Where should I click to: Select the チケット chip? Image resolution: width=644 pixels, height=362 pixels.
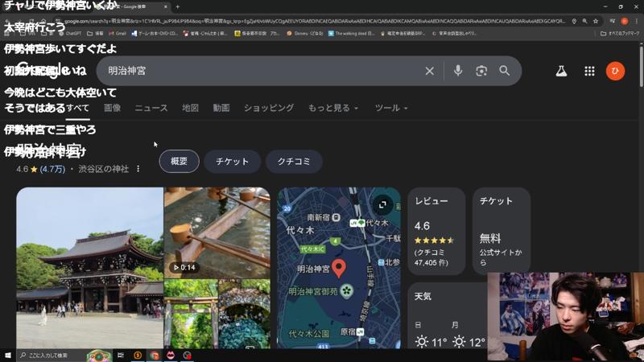pos(233,162)
